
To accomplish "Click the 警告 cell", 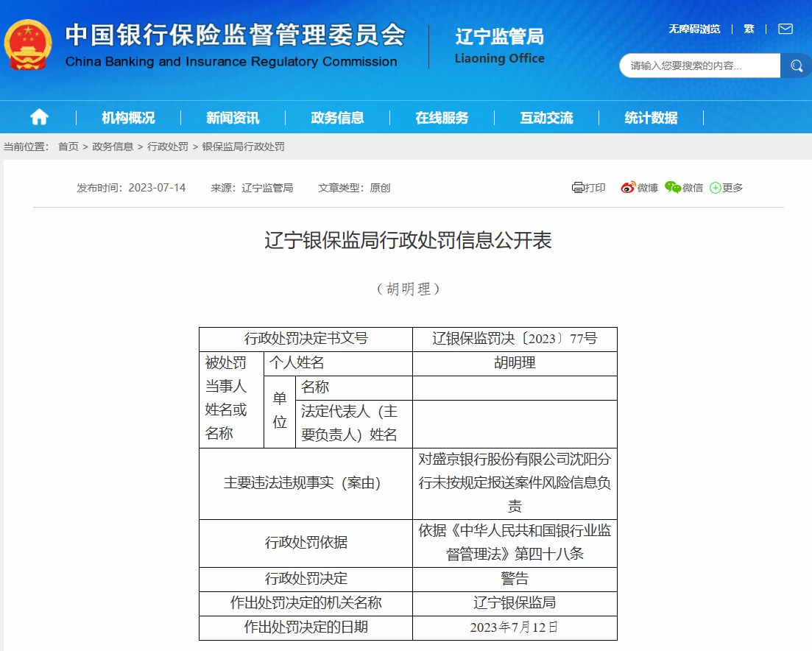I will [x=515, y=579].
